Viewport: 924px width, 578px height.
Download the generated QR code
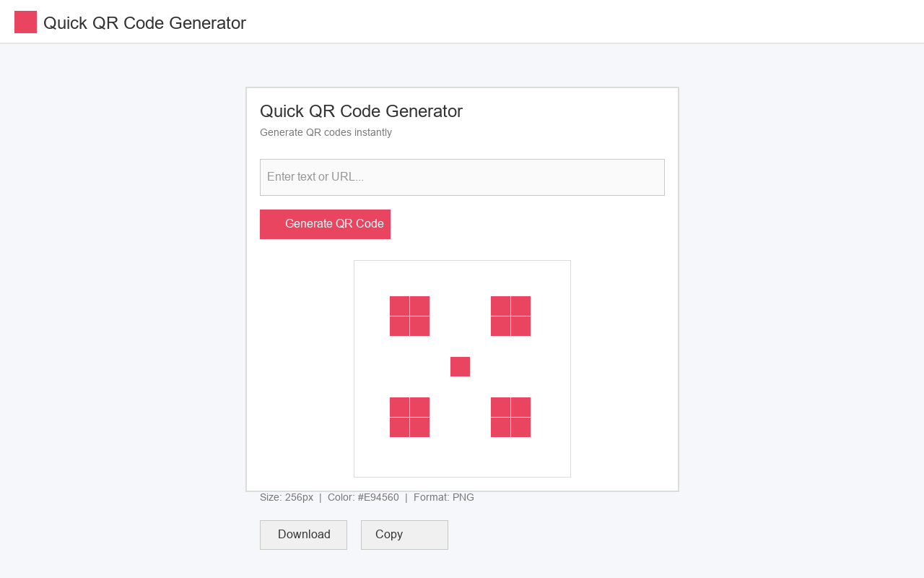[x=303, y=535]
